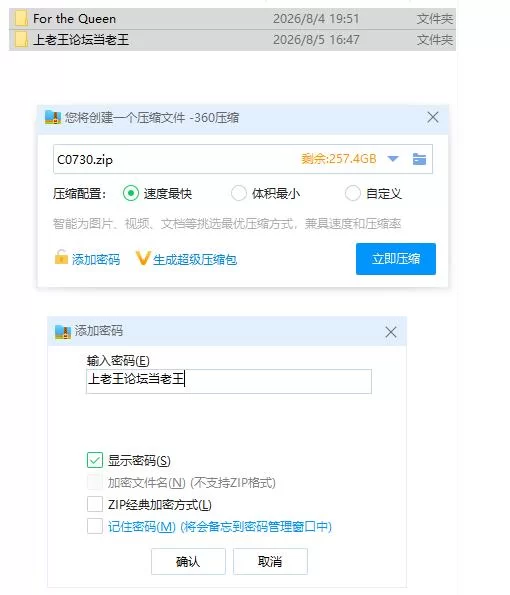
Task: Enable ZIP经典加密方式 checkbox
Action: coord(95,504)
